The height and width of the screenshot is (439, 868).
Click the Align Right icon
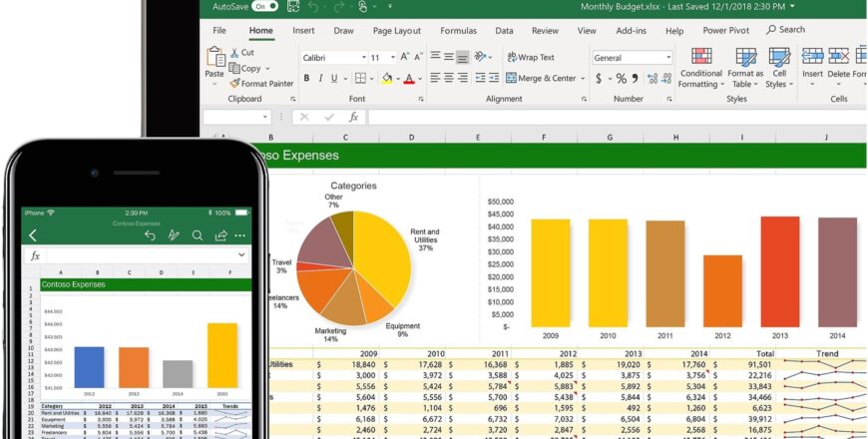point(463,78)
